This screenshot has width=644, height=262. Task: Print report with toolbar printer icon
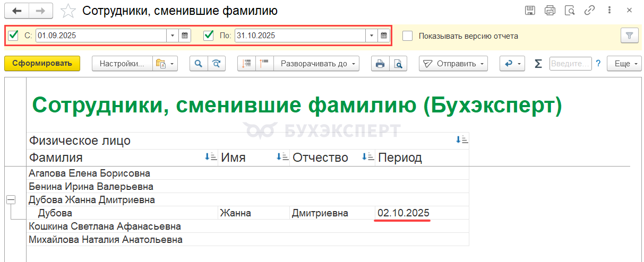pyautogui.click(x=380, y=64)
